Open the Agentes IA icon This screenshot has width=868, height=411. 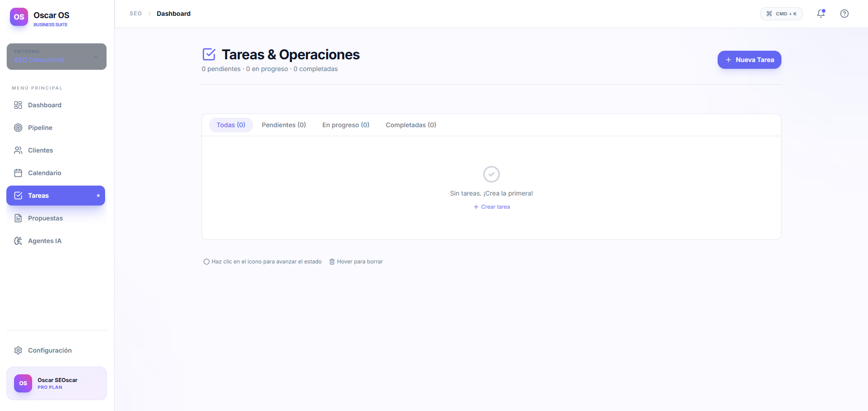18,240
